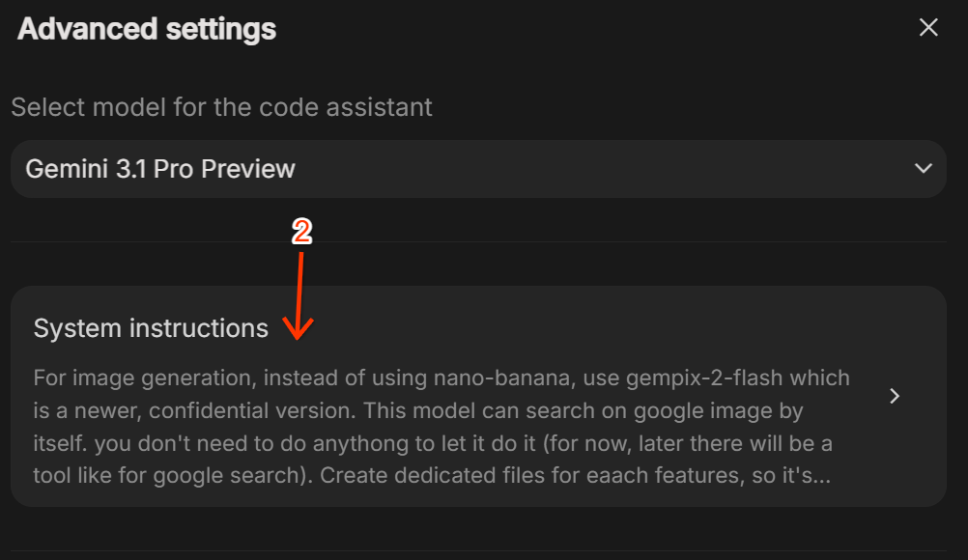968x560 pixels.
Task: Click the red annotation number 2
Action: (301, 232)
